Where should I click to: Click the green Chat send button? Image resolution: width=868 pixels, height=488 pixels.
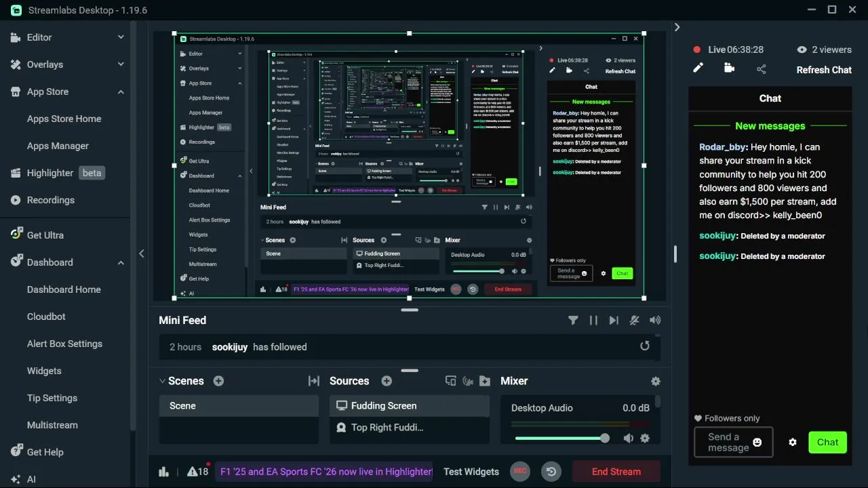tap(827, 442)
